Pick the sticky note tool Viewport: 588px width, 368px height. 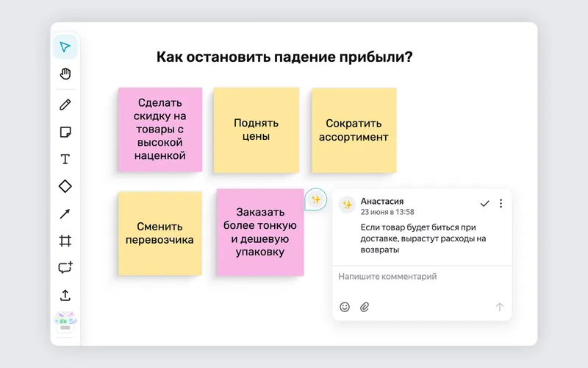(65, 132)
